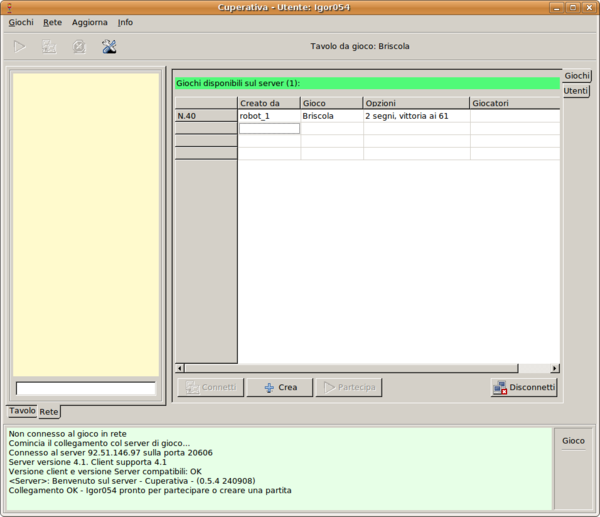The image size is (600, 517).
Task: Click the second toolbar icon
Action: (x=49, y=46)
